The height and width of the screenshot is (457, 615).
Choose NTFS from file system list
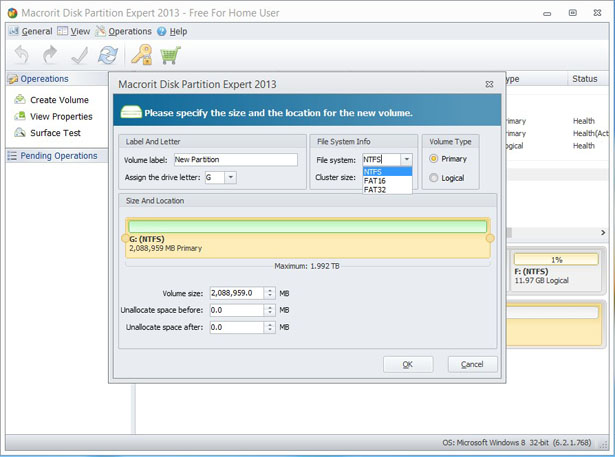pos(387,171)
